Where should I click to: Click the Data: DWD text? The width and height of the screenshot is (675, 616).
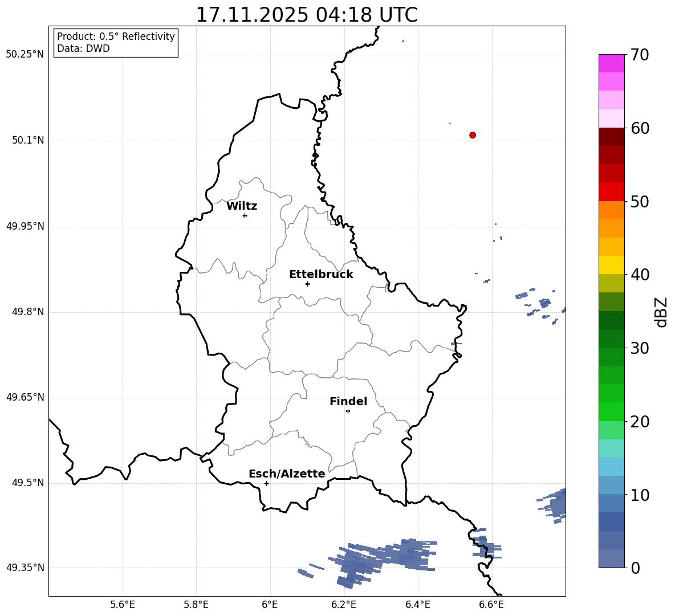[83, 48]
